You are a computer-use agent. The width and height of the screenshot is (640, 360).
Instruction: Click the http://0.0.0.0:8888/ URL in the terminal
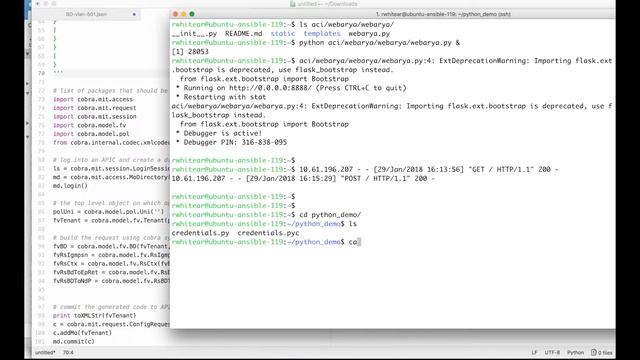[x=271, y=88]
